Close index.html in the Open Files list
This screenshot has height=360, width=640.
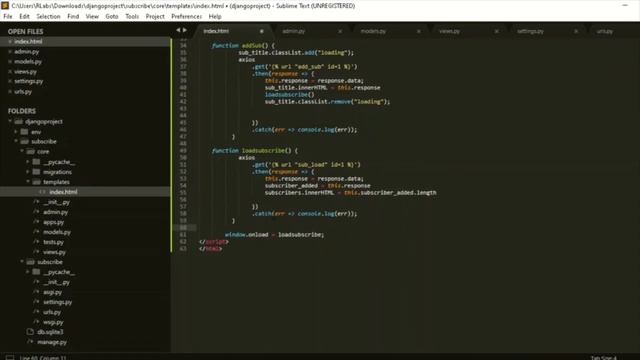coord(10,42)
